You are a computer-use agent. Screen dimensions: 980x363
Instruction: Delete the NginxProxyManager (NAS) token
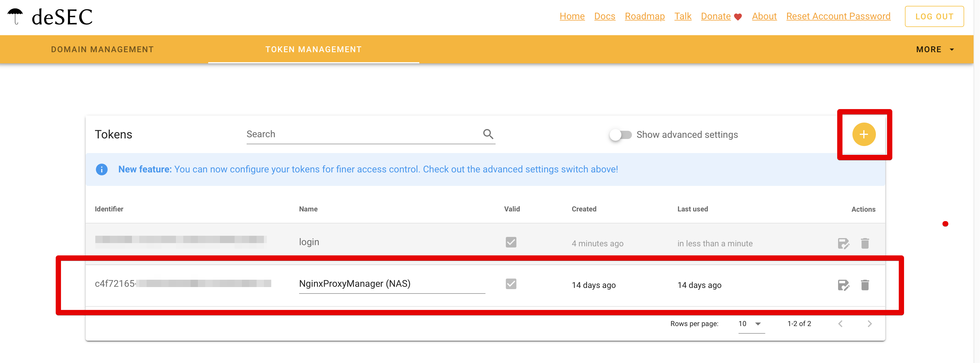point(865,285)
